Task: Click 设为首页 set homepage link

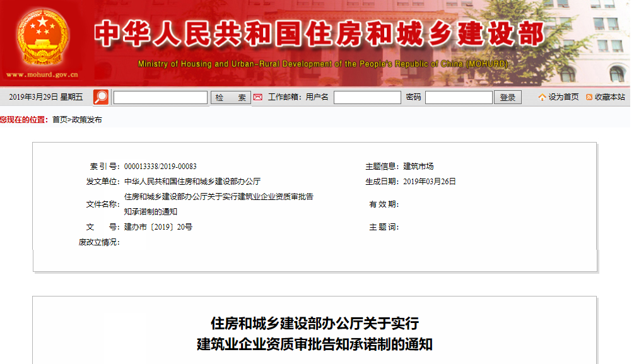Action: 563,97
